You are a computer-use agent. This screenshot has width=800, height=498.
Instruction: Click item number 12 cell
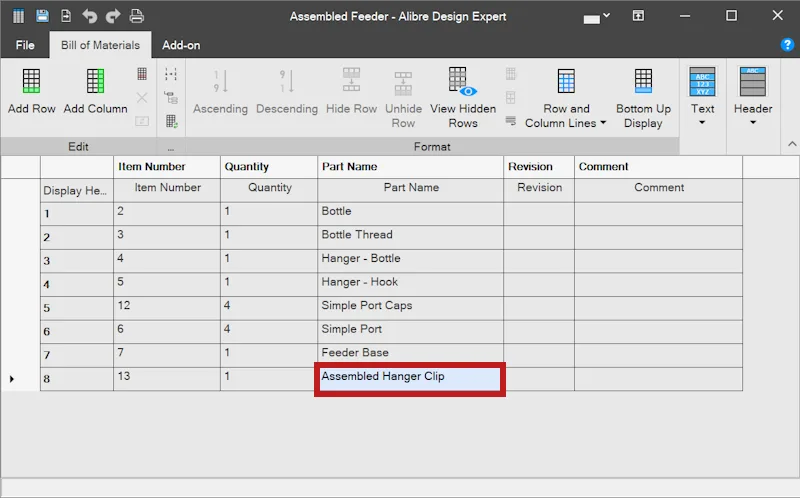167,308
